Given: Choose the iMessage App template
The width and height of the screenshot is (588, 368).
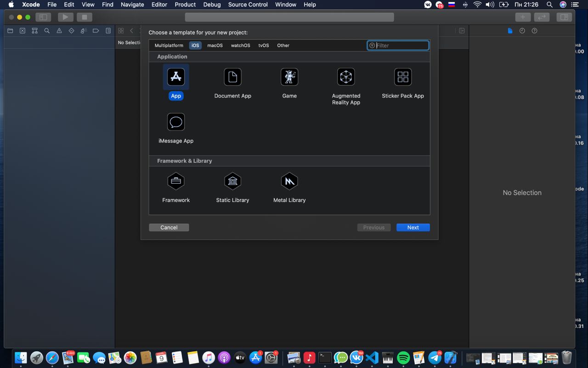Looking at the screenshot, I should coord(176,122).
